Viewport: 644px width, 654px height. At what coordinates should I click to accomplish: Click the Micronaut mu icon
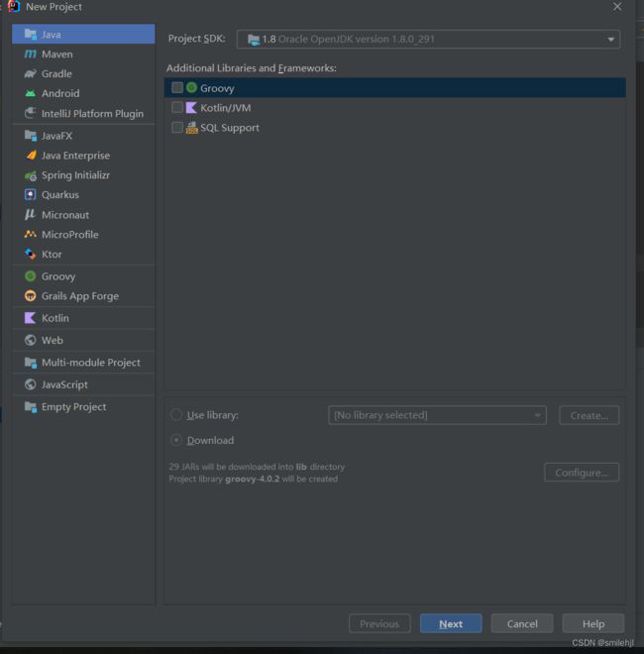point(31,214)
